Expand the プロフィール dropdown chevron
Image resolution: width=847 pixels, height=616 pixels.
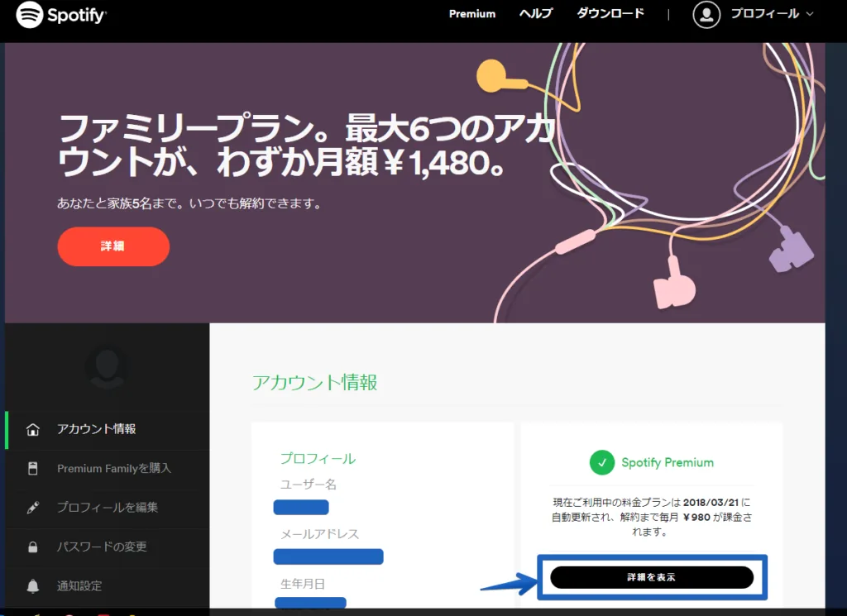click(x=810, y=14)
